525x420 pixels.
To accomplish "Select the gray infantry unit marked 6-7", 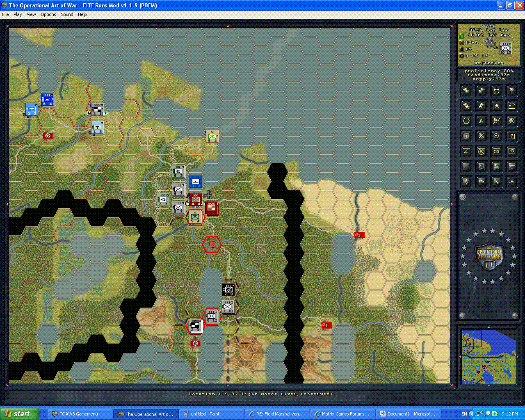I will (x=178, y=189).
